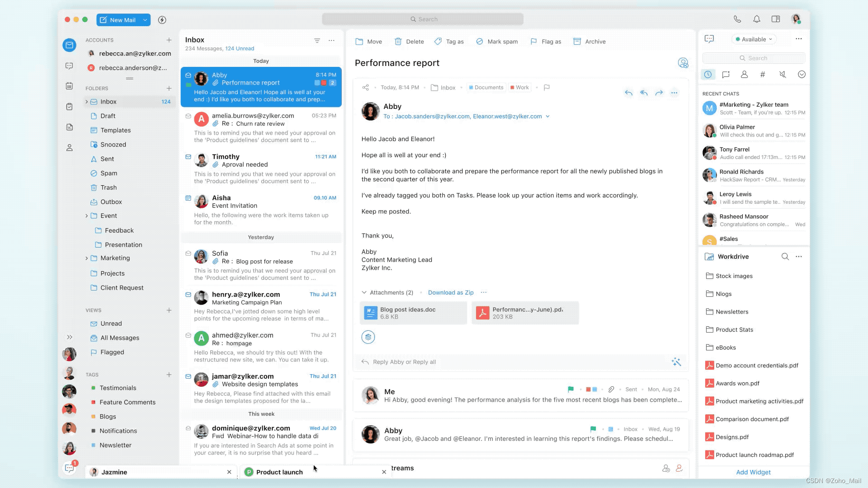Screen dimensions: 868x488
Task: Open the Sent folder
Action: [x=107, y=159]
